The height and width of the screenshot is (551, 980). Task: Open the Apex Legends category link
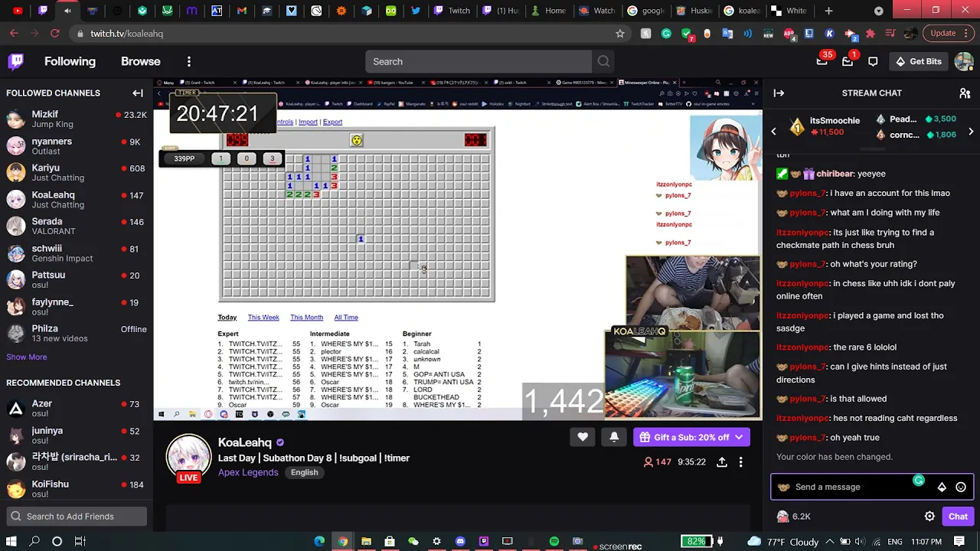(248, 472)
